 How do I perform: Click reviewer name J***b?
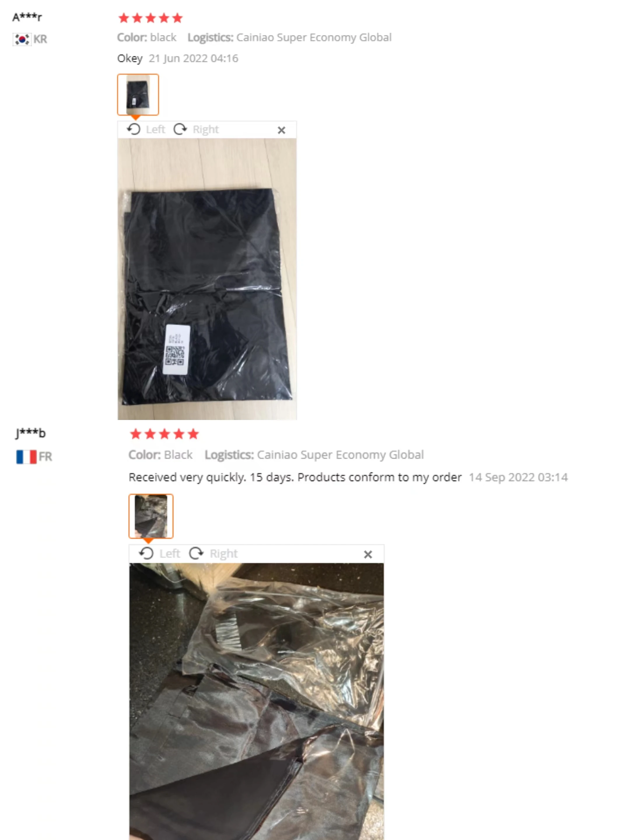[x=30, y=433]
